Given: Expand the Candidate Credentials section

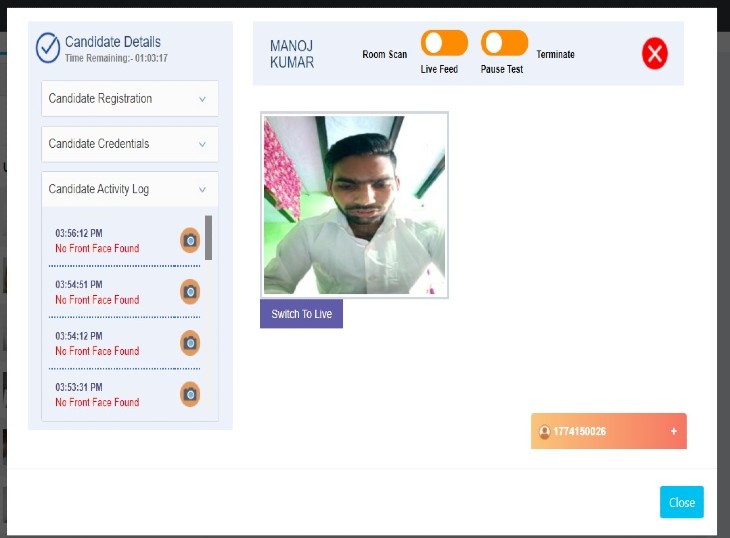Looking at the screenshot, I should [130, 144].
